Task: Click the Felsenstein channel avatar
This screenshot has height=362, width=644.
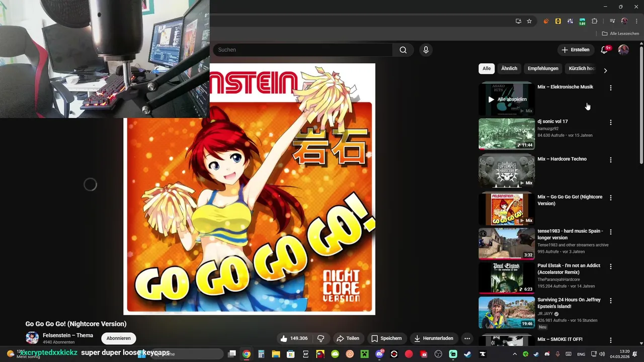Action: click(x=32, y=338)
